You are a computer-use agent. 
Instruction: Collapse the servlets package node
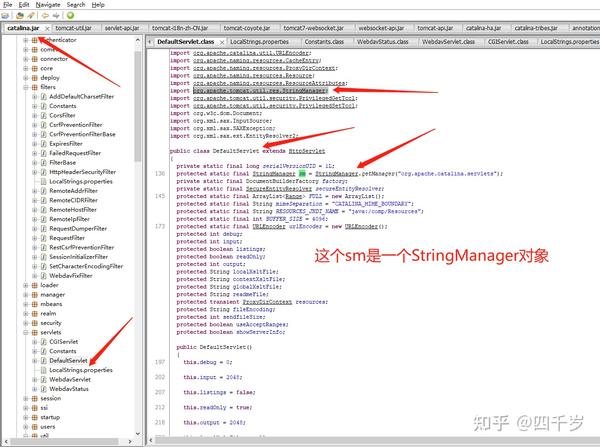pyautogui.click(x=26, y=333)
